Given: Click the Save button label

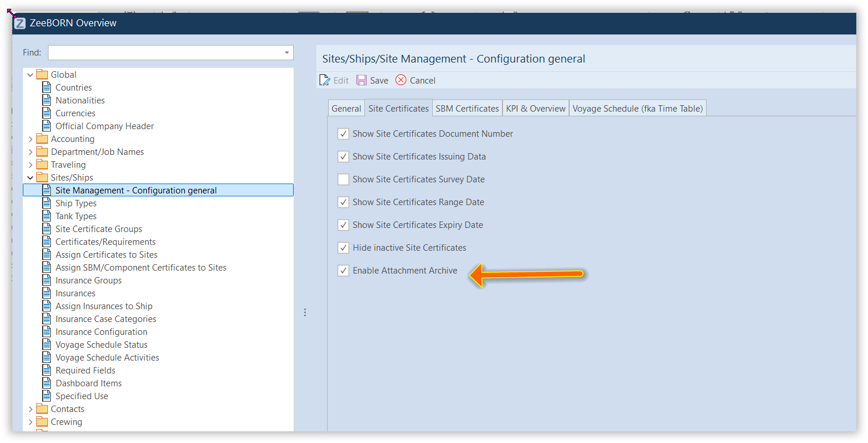Looking at the screenshot, I should tap(379, 81).
